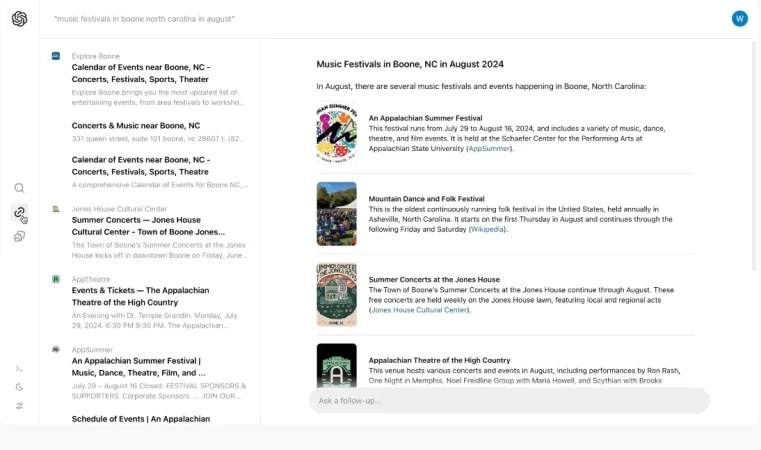Click Mountain Dance and Folk Festival thumbnail
This screenshot has width=761, height=450.
(336, 213)
